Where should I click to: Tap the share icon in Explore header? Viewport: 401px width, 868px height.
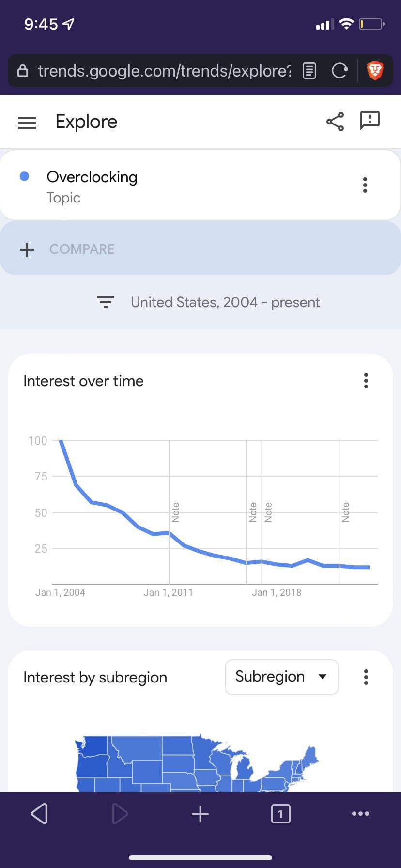point(335,122)
